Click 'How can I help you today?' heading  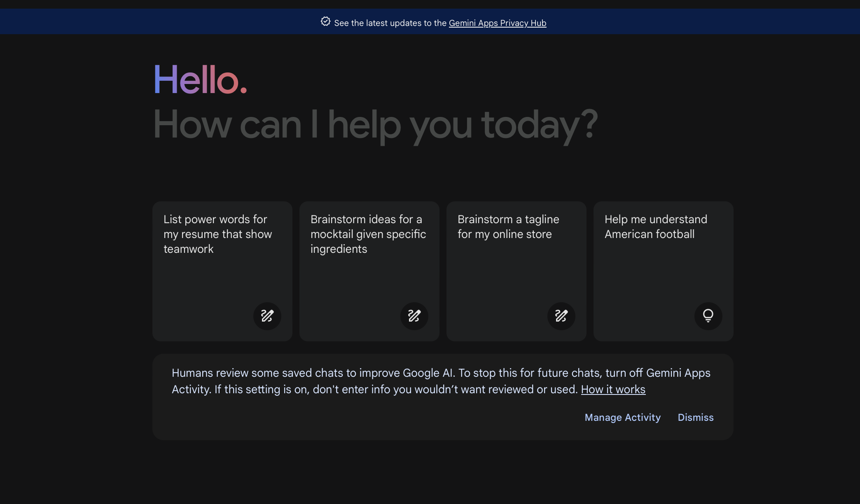(x=375, y=124)
